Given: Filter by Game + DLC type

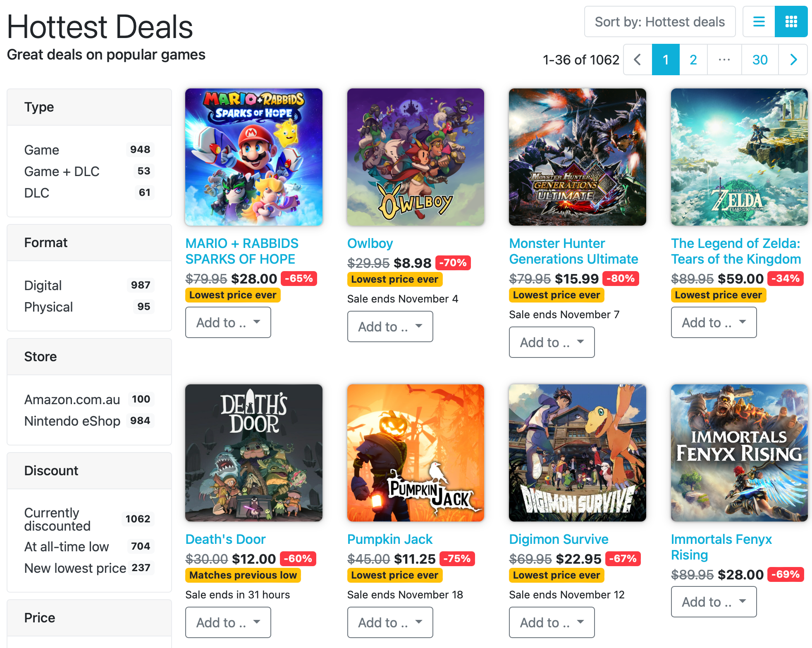Looking at the screenshot, I should pyautogui.click(x=62, y=171).
